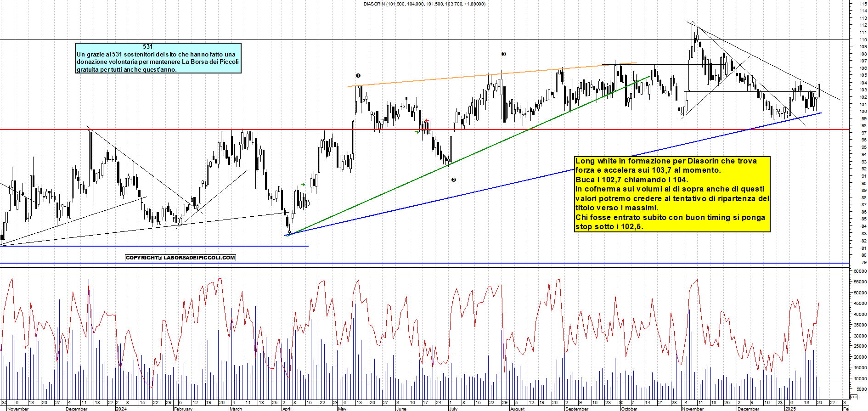
Task: Click the 'September' month label
Action: tap(577, 409)
